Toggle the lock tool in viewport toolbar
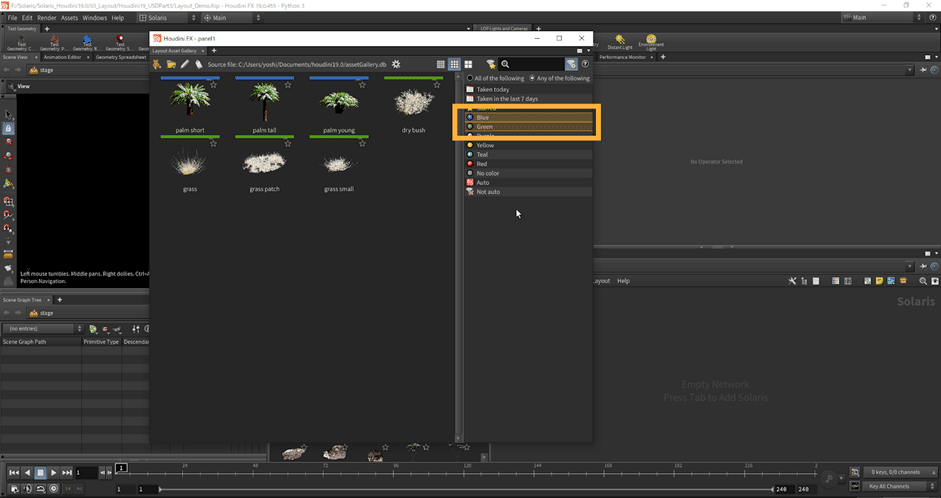Screen dimensions: 941x498 click(x=8, y=128)
